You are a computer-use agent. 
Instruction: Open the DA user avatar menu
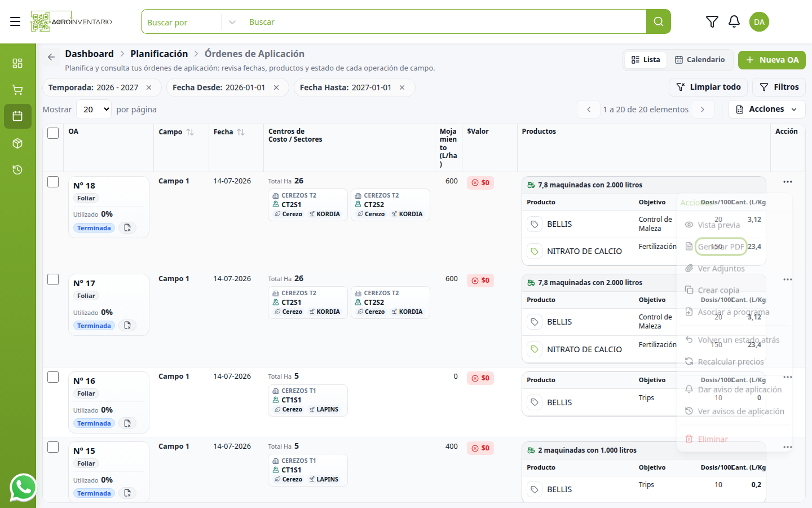[x=759, y=21]
